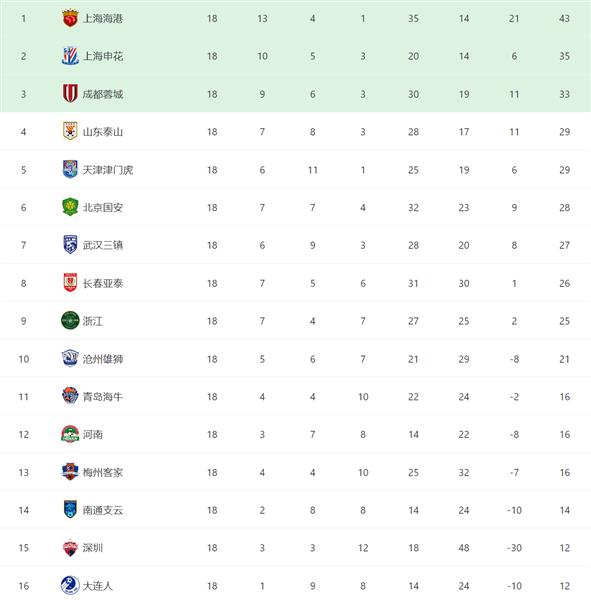Image resolution: width=591 pixels, height=600 pixels.
Task: Click the 沧州雄狮 team crest
Action: (70, 358)
